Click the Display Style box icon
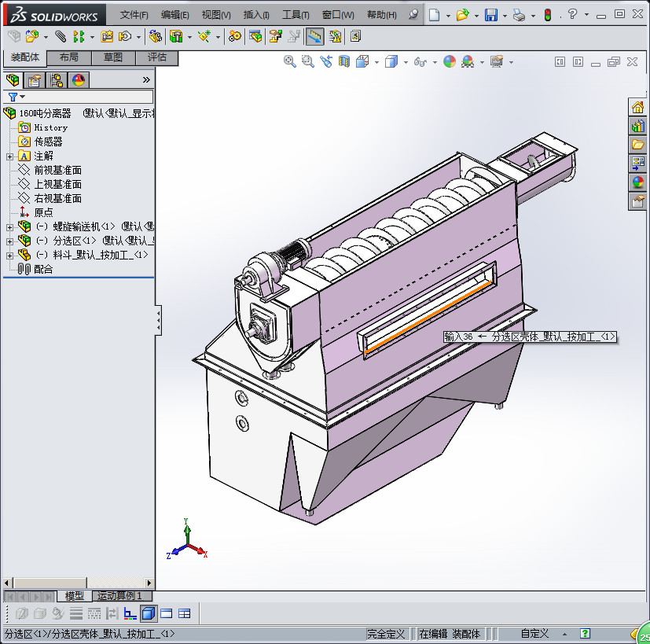This screenshot has height=644, width=650. pos(391,62)
